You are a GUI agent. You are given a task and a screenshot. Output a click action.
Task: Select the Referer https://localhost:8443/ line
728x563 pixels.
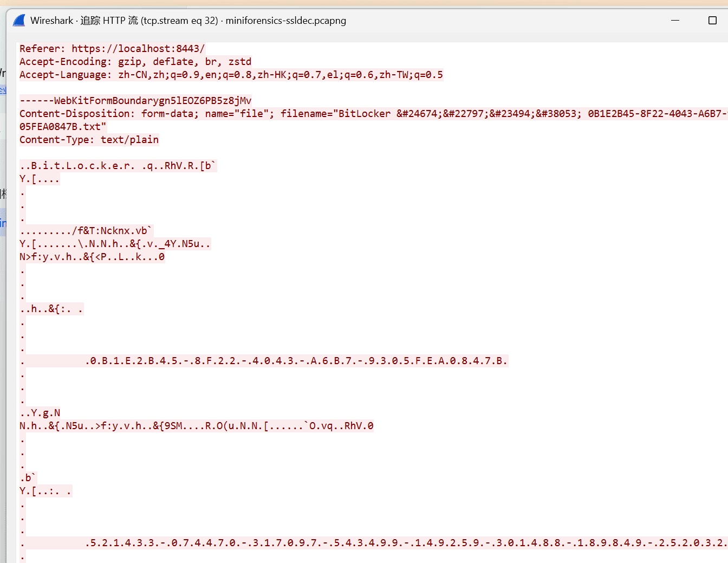(x=112, y=49)
